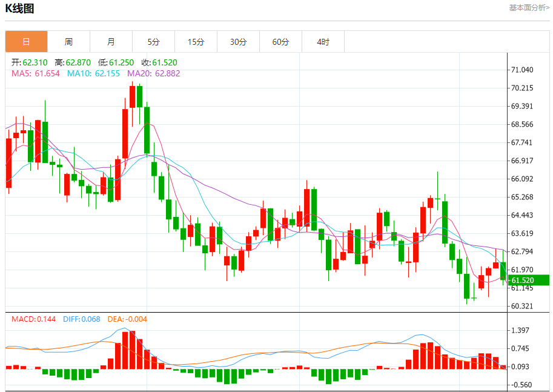
Task: Click the DIFF value label
Action: tap(81, 319)
